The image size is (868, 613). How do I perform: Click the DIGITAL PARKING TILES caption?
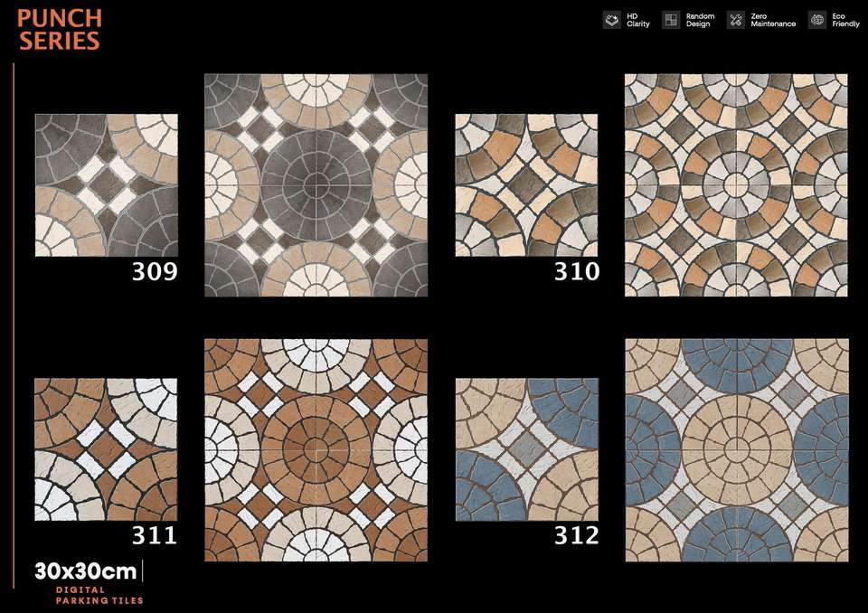click(99, 595)
